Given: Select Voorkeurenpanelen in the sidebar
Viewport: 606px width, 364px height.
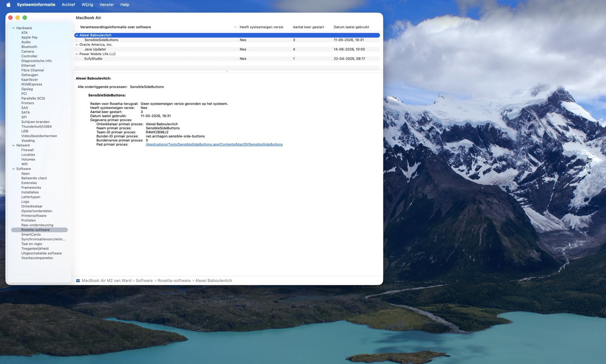Looking at the screenshot, I should tap(37, 258).
